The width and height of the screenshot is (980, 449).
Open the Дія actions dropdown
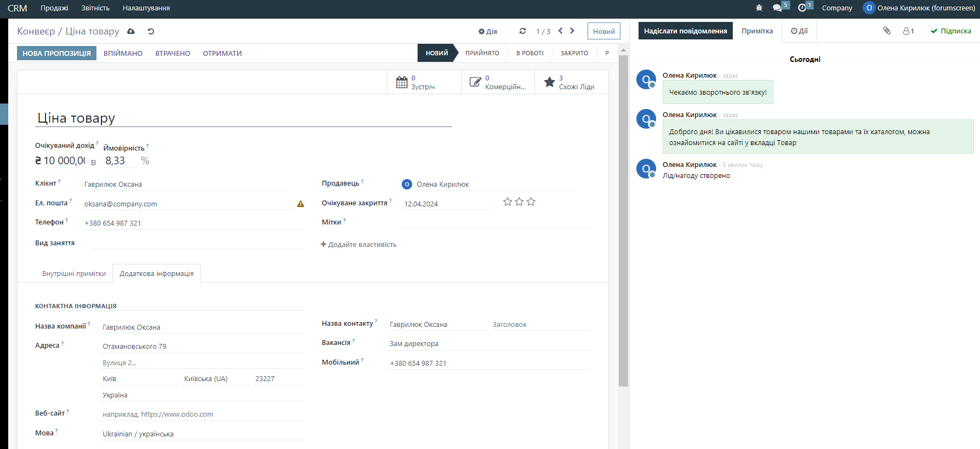point(487,31)
